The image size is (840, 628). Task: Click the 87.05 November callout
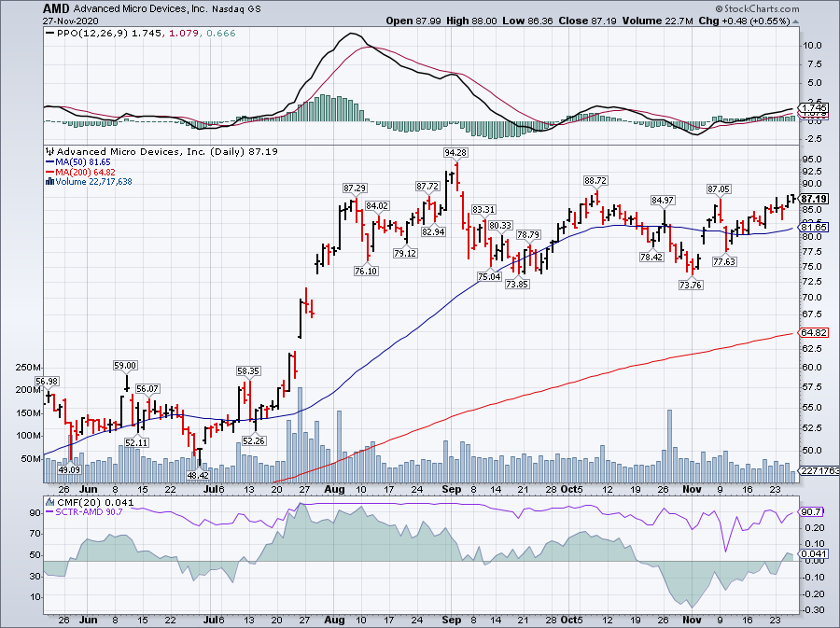[719, 189]
